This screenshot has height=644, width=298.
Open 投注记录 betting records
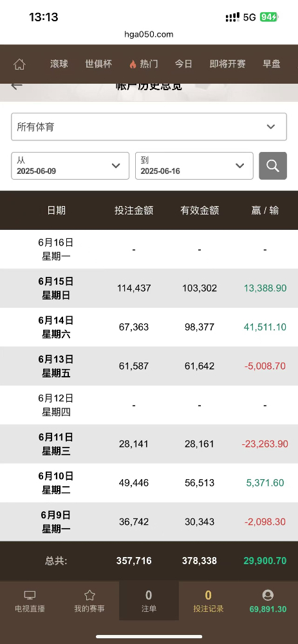(x=209, y=601)
